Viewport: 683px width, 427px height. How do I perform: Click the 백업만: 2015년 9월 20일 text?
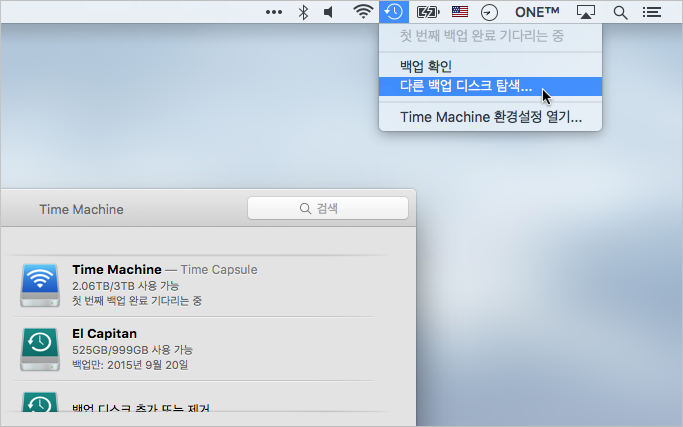pyautogui.click(x=130, y=365)
